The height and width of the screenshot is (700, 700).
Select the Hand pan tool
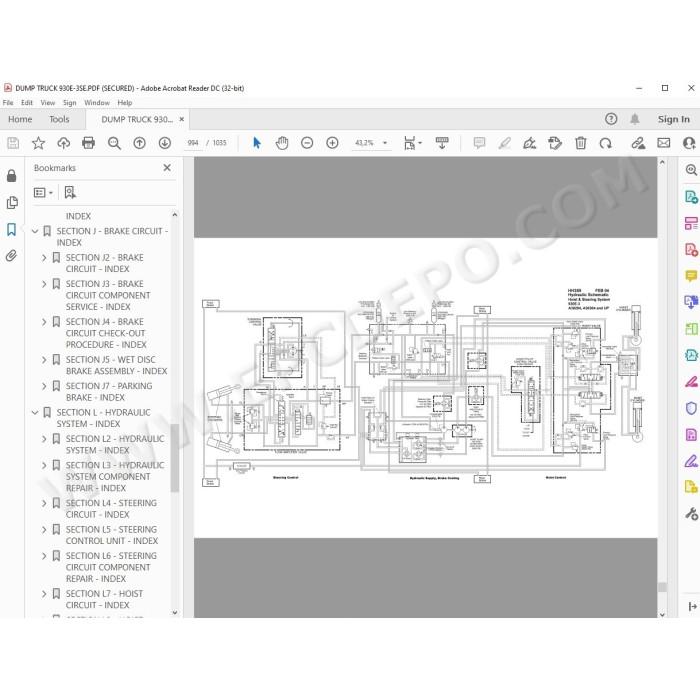click(x=282, y=143)
